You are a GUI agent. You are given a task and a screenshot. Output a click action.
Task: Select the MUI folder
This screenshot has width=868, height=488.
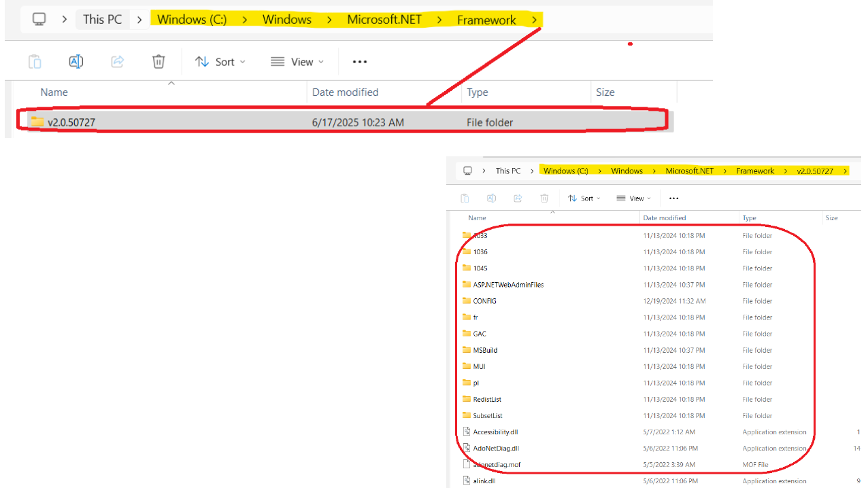pyautogui.click(x=479, y=366)
